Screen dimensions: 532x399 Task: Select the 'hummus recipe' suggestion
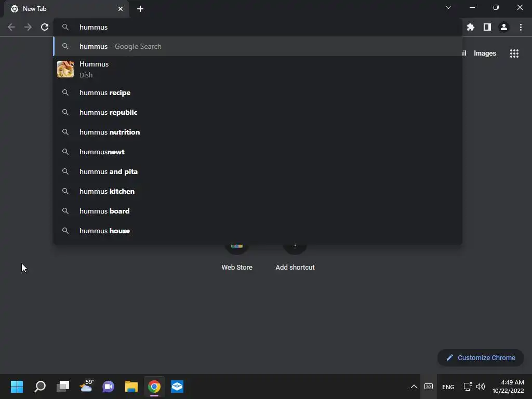click(x=258, y=92)
